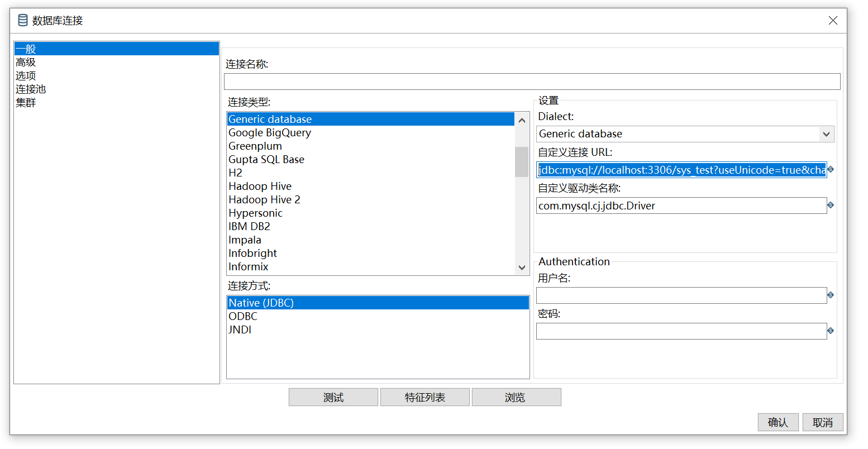Click variable icon beside 用户名 field
Image resolution: width=868 pixels, height=449 pixels.
coord(831,295)
